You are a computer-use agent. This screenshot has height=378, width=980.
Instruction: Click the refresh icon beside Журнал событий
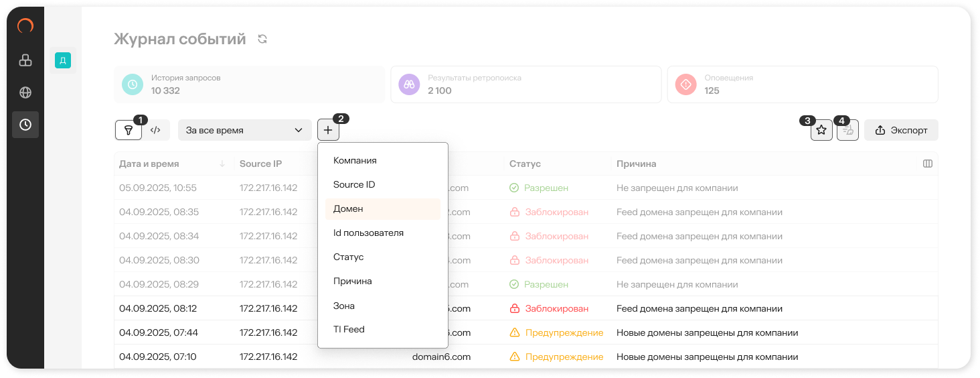pos(262,40)
